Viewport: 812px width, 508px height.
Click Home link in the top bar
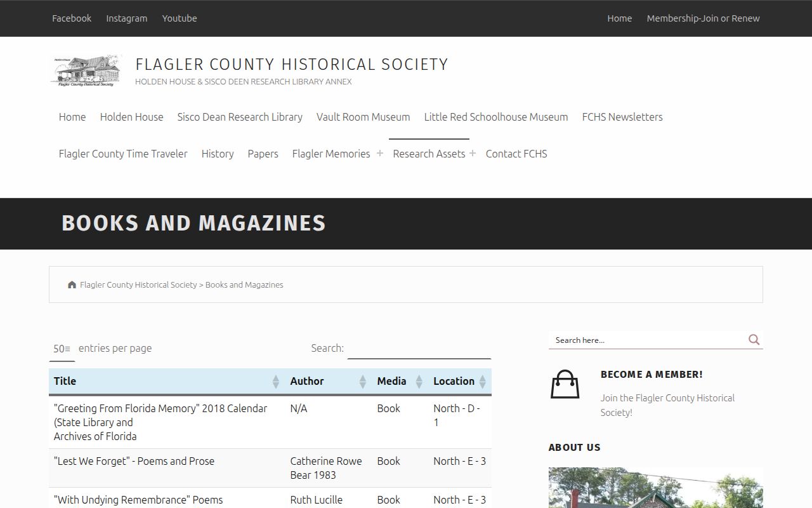620,18
